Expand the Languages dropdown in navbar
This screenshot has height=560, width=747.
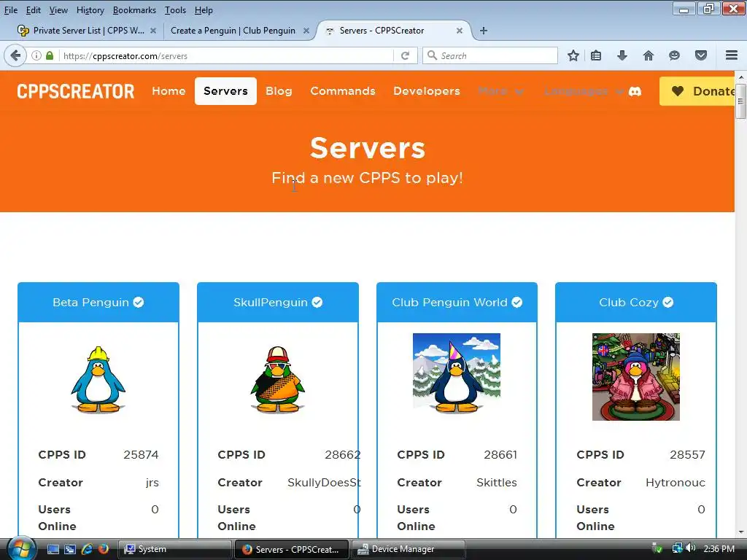point(584,91)
